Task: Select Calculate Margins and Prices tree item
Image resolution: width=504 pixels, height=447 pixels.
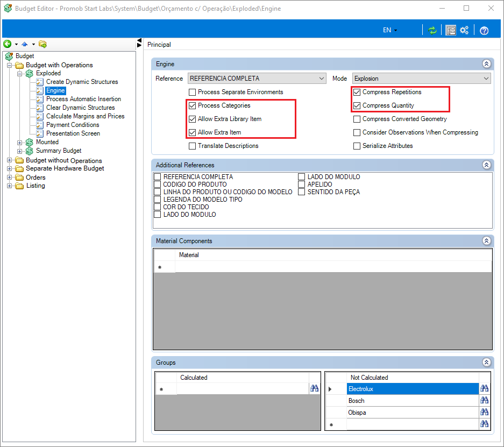Action: pos(85,116)
